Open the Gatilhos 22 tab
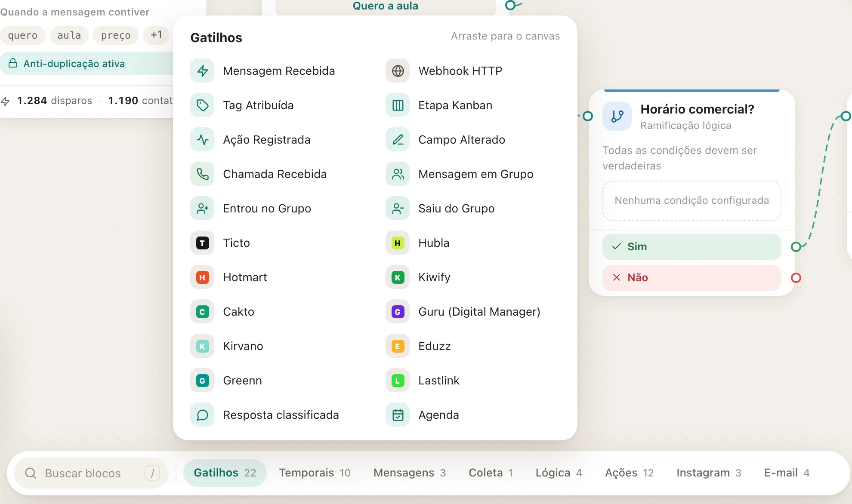 pyautogui.click(x=225, y=473)
